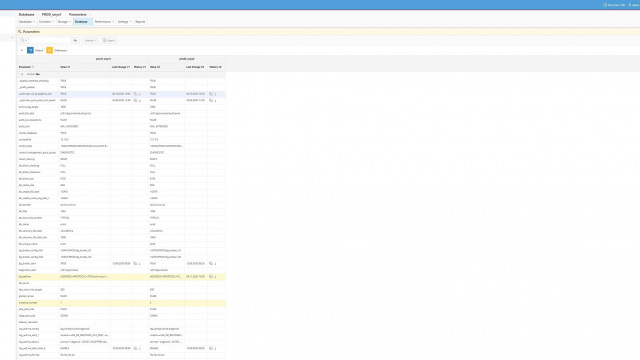The height and width of the screenshot is (360, 640).
Task: Open the Actions dropdown menu
Action: point(90,40)
